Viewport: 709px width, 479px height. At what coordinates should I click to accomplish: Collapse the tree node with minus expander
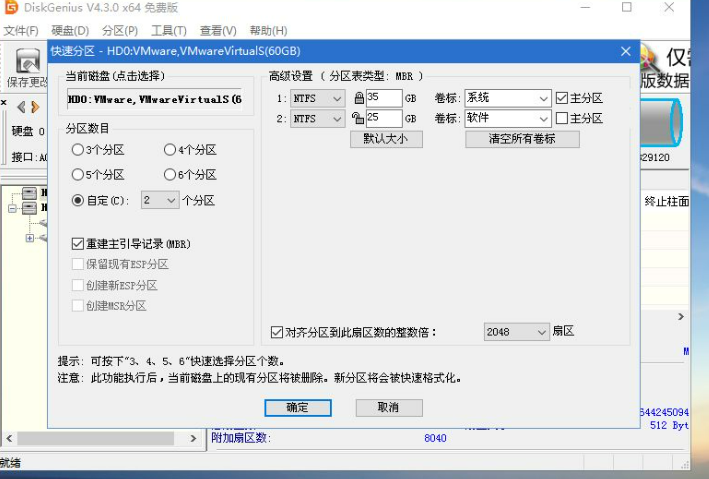pos(12,209)
